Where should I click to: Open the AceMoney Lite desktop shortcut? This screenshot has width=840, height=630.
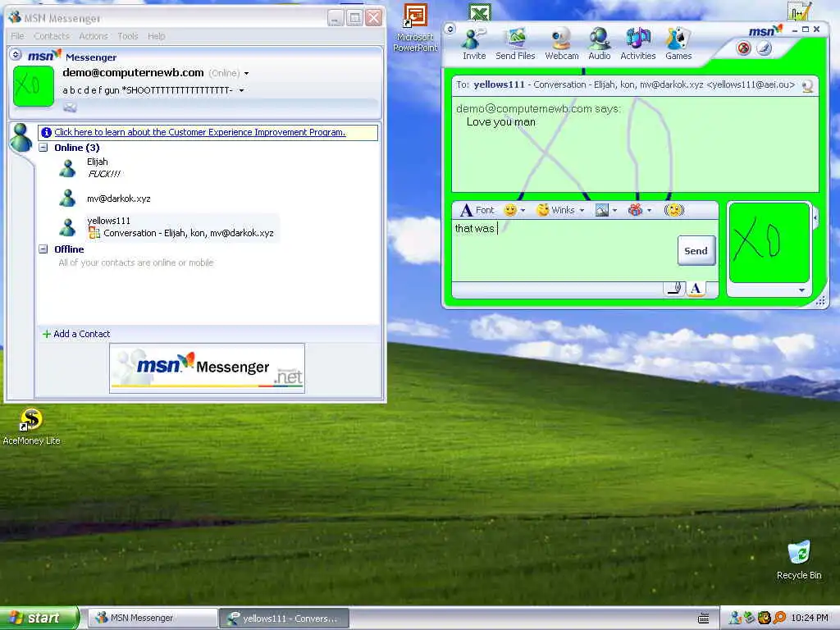point(31,427)
